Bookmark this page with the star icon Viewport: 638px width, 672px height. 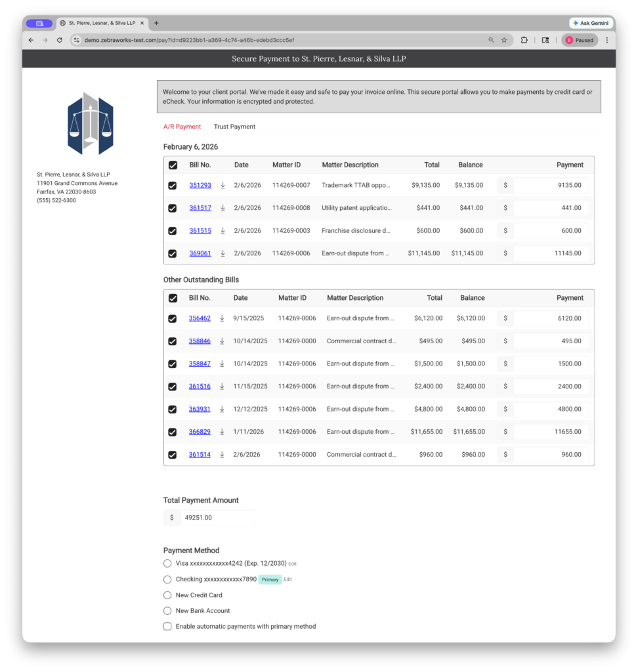pyautogui.click(x=504, y=40)
